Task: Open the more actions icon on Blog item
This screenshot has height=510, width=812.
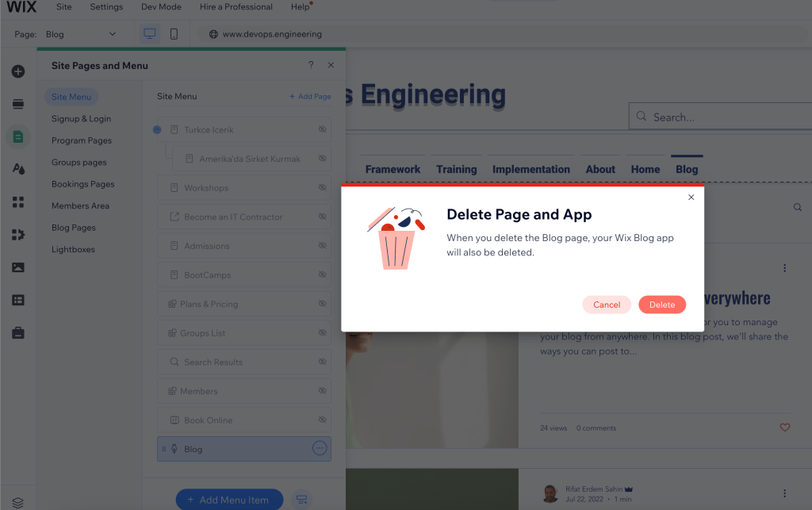Action: [x=320, y=448]
